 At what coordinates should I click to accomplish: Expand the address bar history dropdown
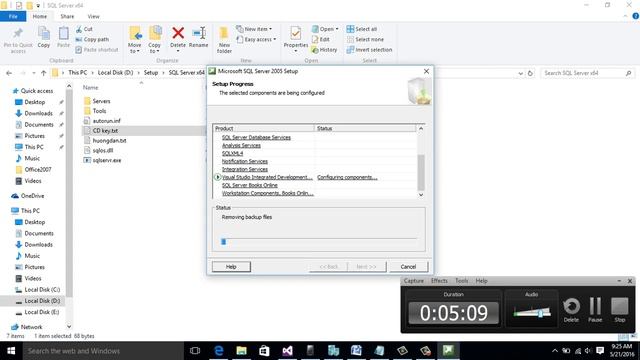click(x=520, y=73)
